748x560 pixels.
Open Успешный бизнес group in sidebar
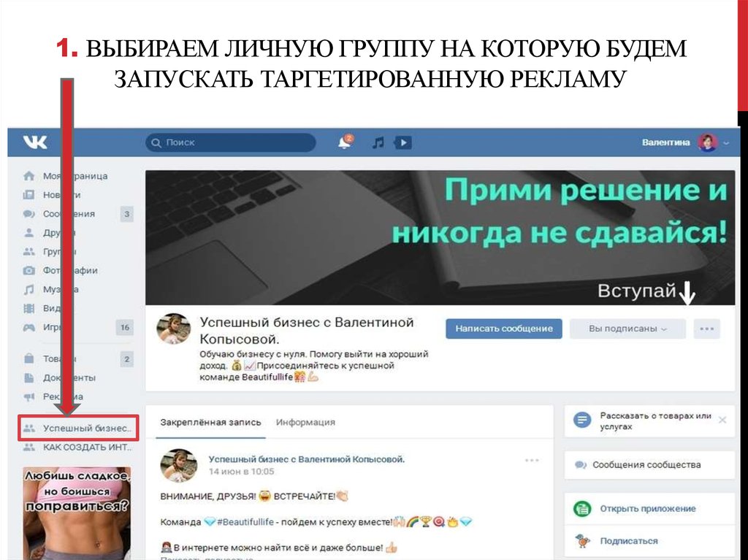pos(78,428)
